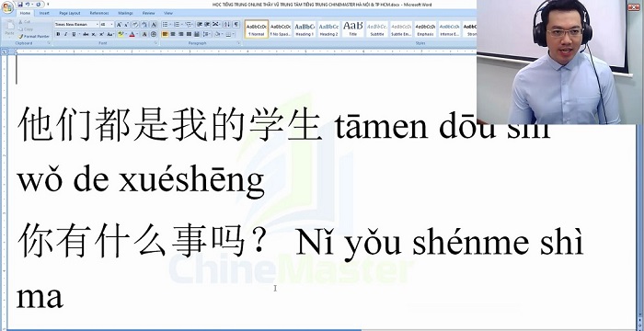644x331 pixels.
Task: Open the Review tab
Action: tap(148, 13)
